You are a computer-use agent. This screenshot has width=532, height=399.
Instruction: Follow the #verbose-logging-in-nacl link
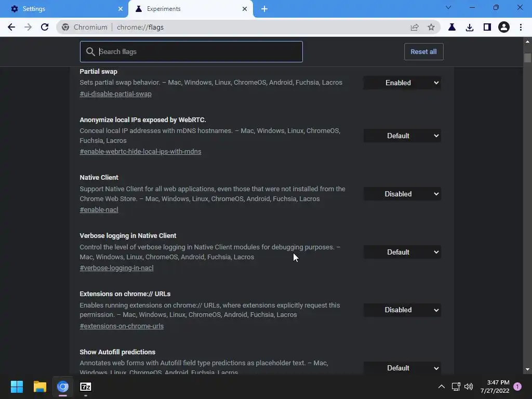click(116, 268)
